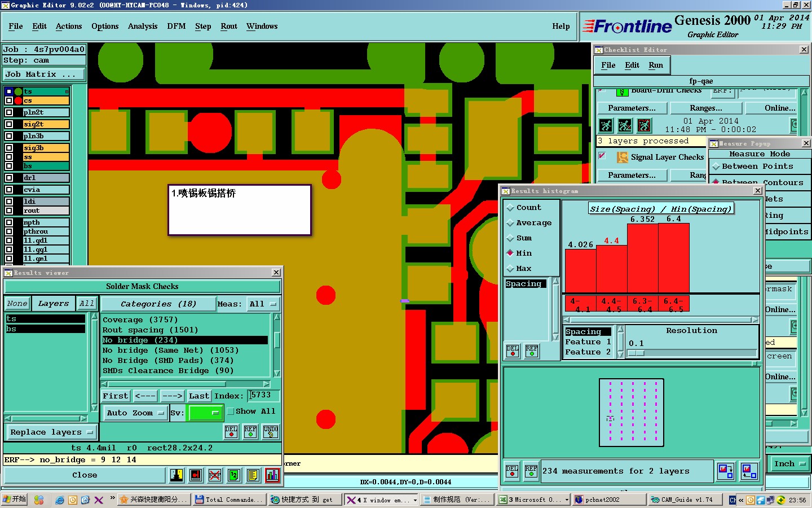Click the first running figure icon in Checklist Editor
Image resolution: width=812 pixels, height=508 pixels.
tap(606, 125)
